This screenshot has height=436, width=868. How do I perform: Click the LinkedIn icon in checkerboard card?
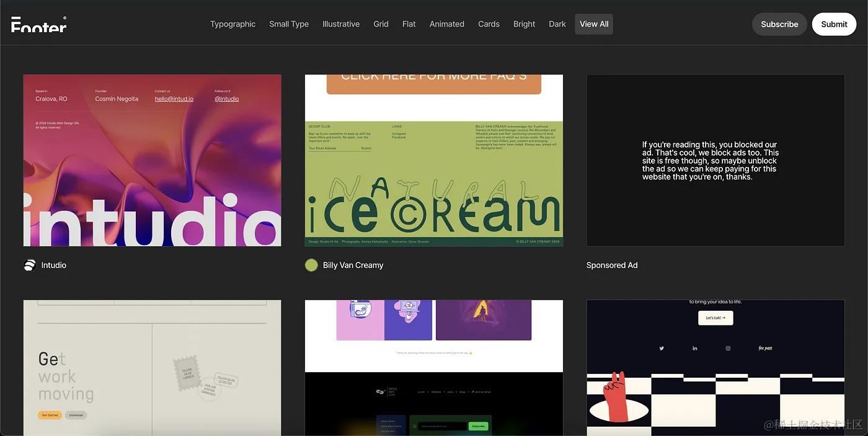695,349
